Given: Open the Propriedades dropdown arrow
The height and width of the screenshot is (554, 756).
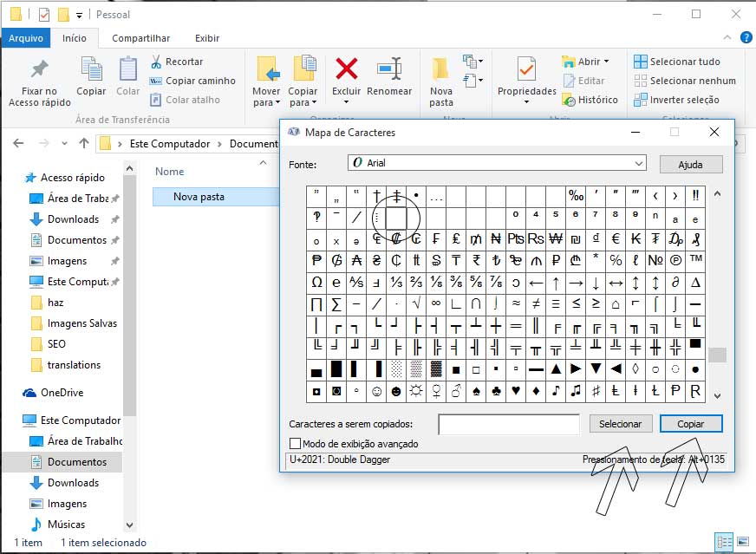Looking at the screenshot, I should coord(526,102).
